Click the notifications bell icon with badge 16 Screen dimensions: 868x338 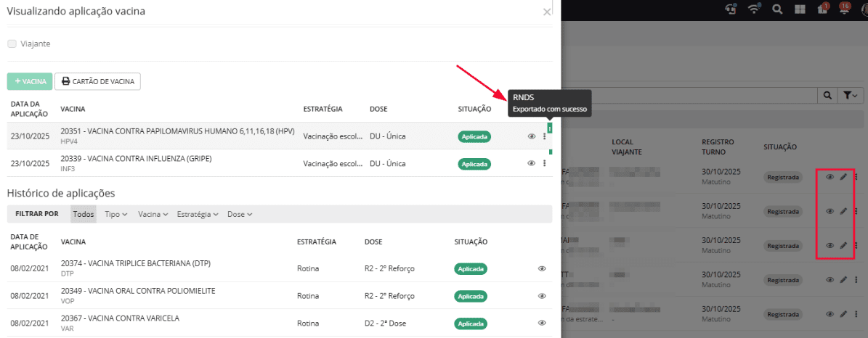point(844,9)
